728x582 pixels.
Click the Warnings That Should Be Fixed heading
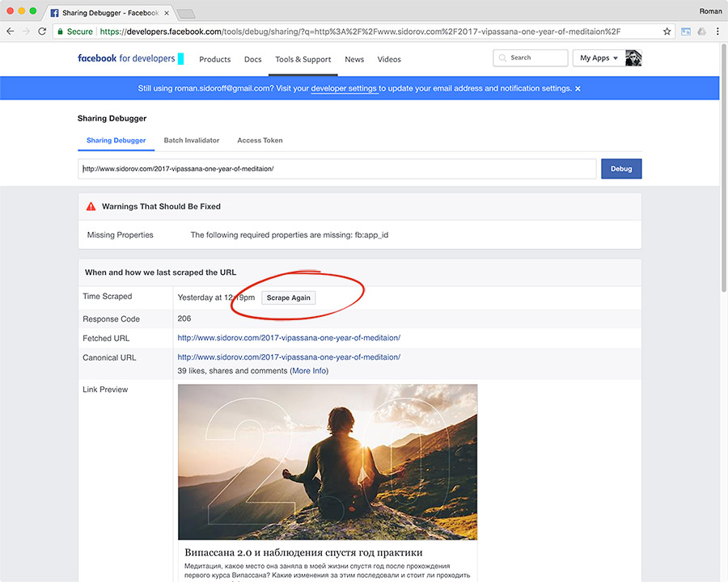161,207
